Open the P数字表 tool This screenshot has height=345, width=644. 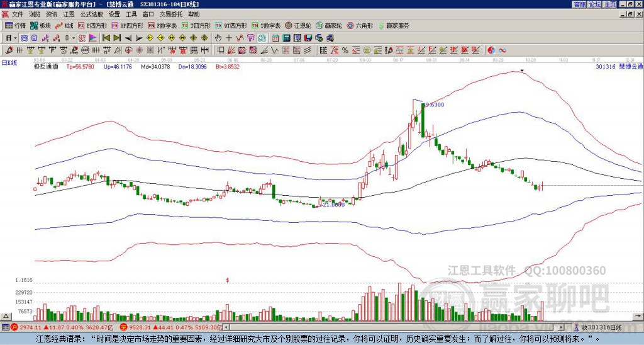(162, 25)
